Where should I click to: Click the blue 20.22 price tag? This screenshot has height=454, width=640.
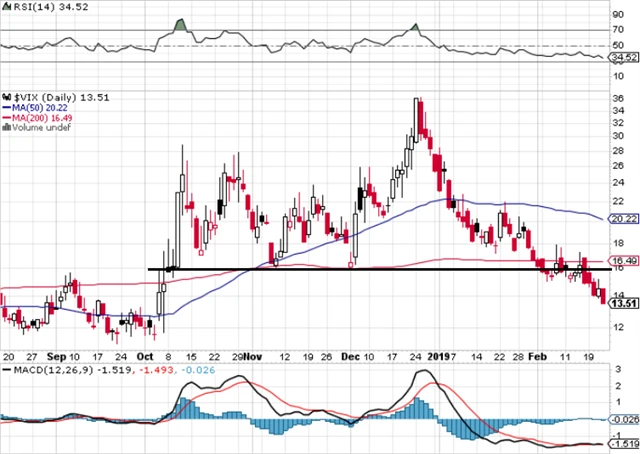click(x=623, y=218)
